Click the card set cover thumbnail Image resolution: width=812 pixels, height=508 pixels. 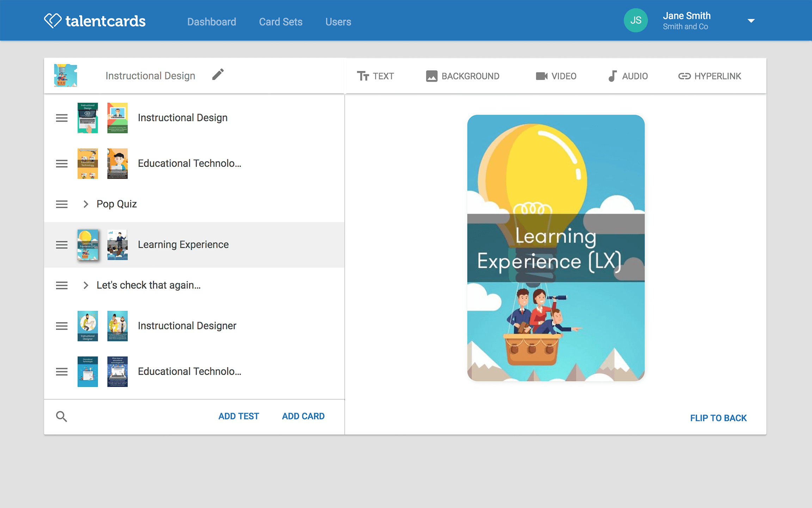tap(66, 75)
